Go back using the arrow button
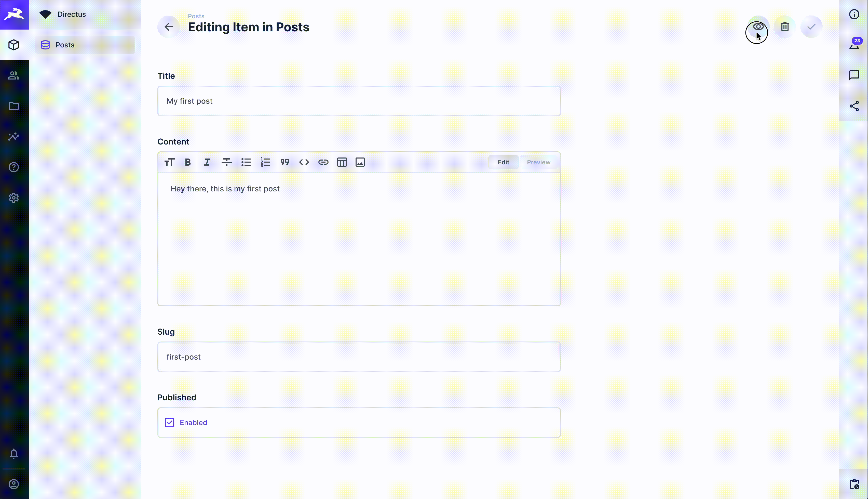 168,27
